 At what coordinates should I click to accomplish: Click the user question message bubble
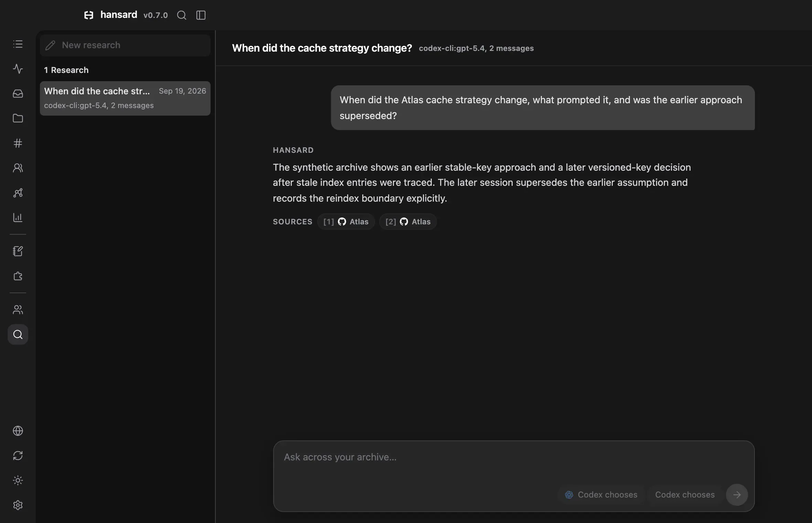(x=543, y=108)
